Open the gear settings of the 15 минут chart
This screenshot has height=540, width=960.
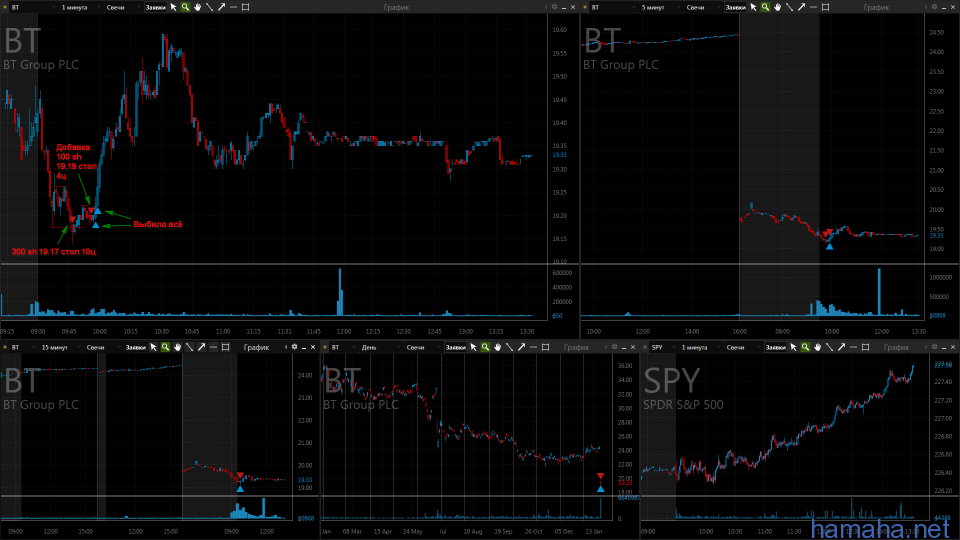[294, 347]
